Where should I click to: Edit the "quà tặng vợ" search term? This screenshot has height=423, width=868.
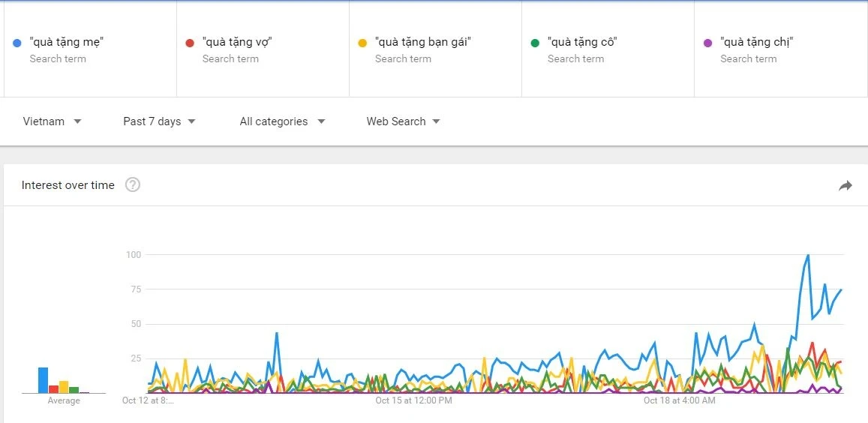point(237,42)
